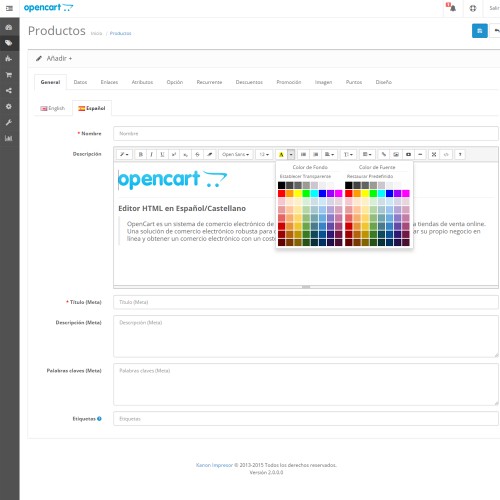The height and width of the screenshot is (500, 500).
Task: Toggle strikethrough formatting in editor
Action: pos(197,154)
